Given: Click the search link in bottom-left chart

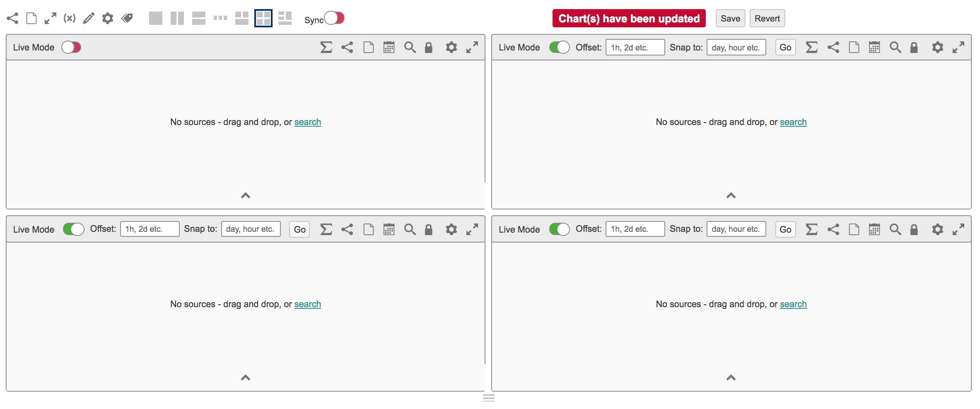Looking at the screenshot, I should pos(308,304).
